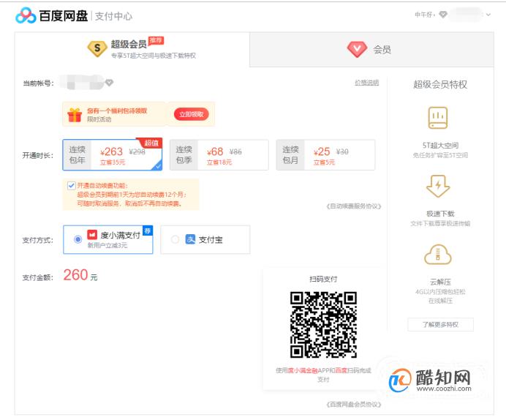Select the 支付宝 radio button
The width and height of the screenshot is (506, 420).
(175, 239)
